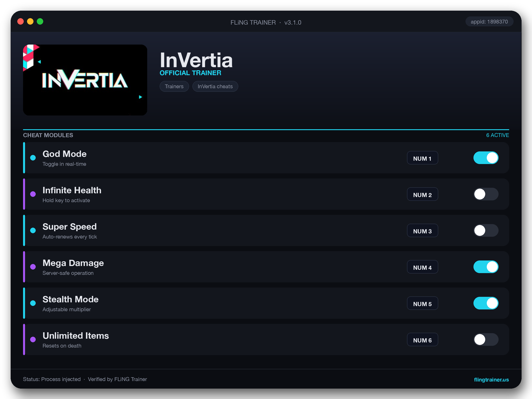
Task: Enable the Infinite Health switch
Action: [486, 194]
